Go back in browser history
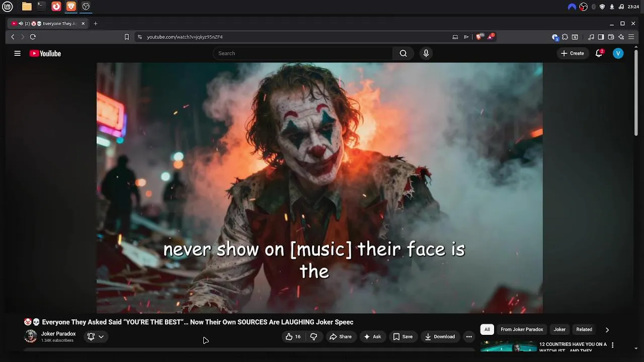Screen dimensions: 644x362 pos(13,37)
